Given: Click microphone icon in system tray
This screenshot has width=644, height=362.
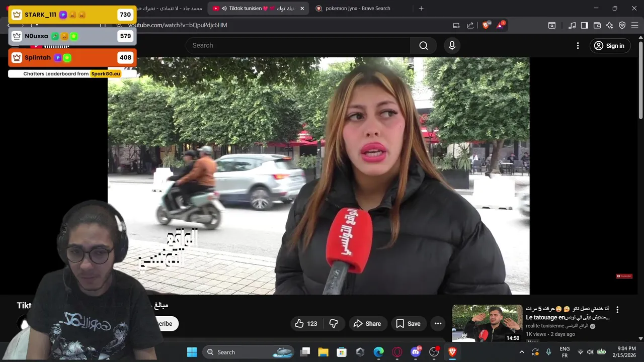Looking at the screenshot, I should pos(549,352).
